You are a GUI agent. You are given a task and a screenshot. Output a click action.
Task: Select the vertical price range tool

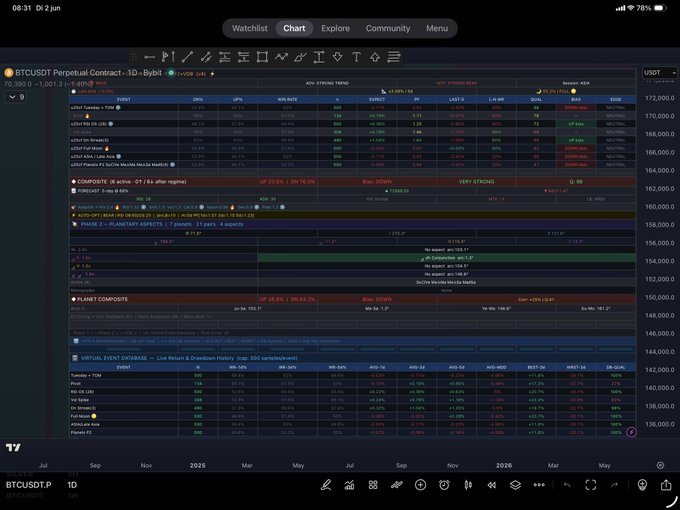pyautogui.click(x=319, y=57)
